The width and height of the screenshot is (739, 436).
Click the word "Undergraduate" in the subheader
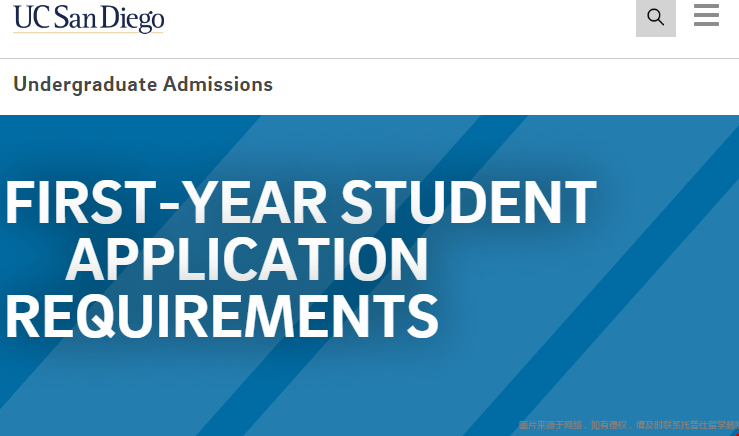[x=85, y=84]
